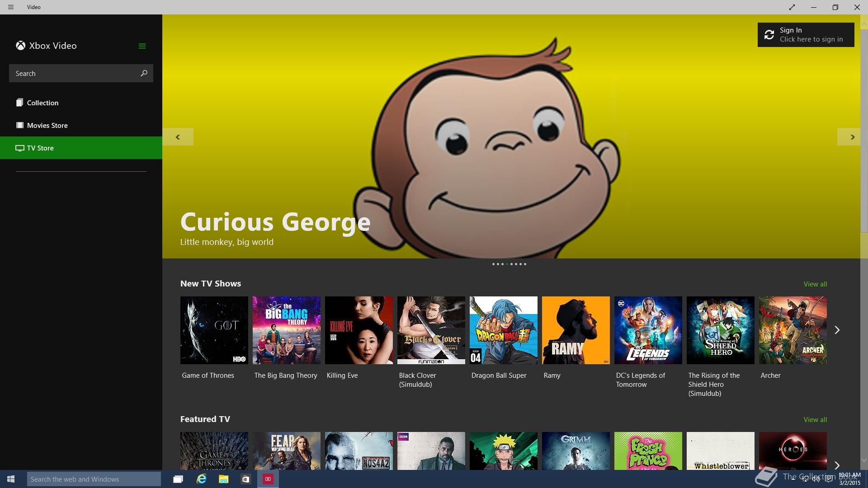Click the Xbox logo icon
Image resolution: width=868 pixels, height=488 pixels.
(x=20, y=46)
